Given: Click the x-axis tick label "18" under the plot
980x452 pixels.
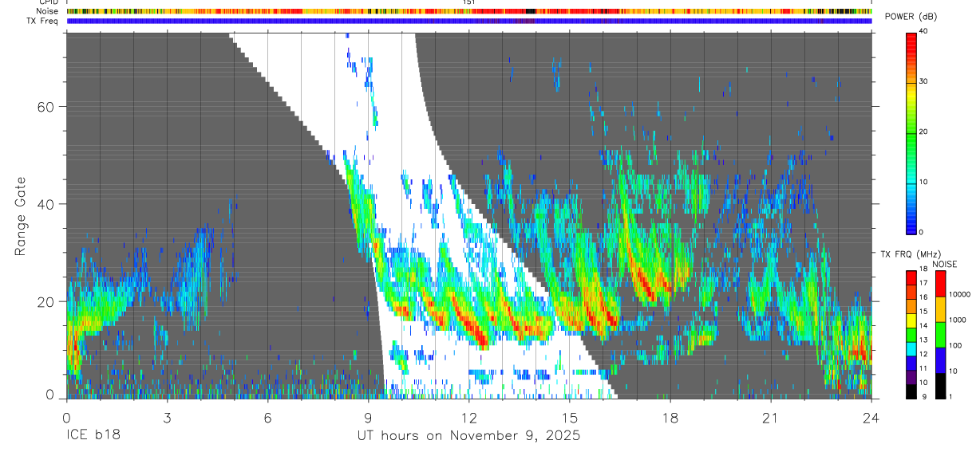Looking at the screenshot, I should click(x=670, y=418).
